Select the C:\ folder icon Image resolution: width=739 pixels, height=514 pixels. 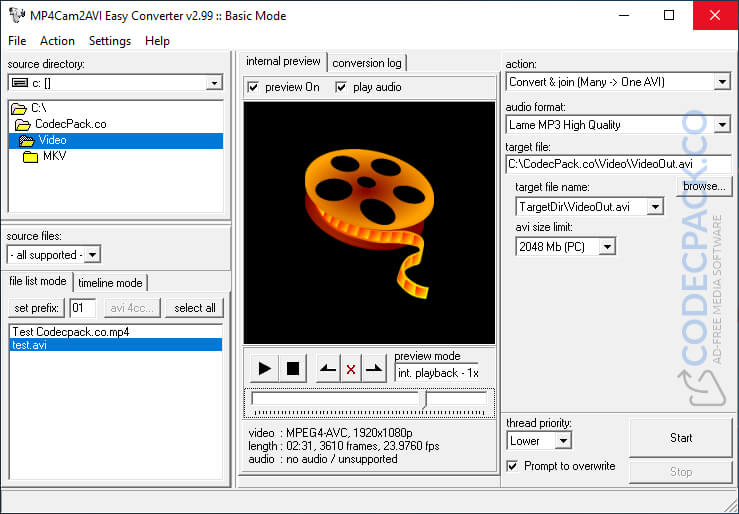[x=19, y=109]
